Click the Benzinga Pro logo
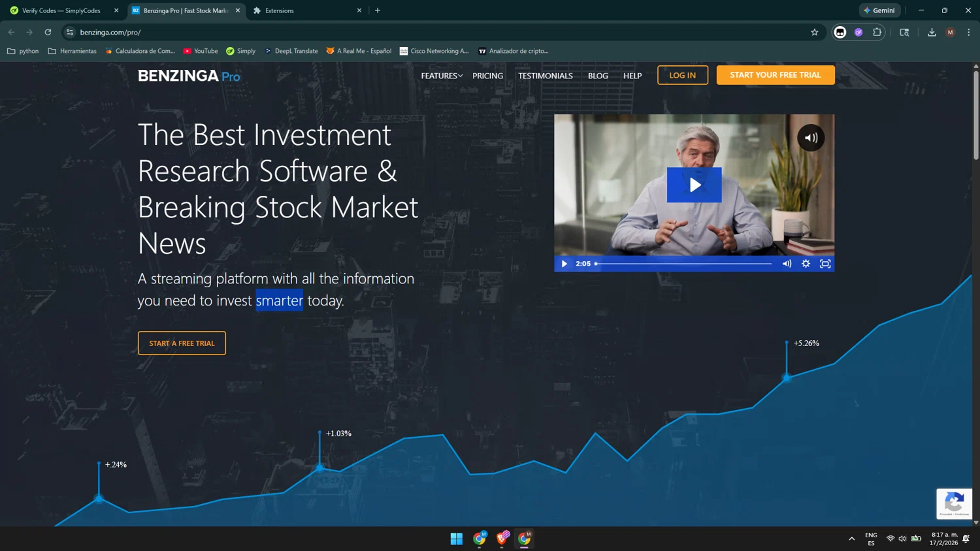The height and width of the screenshot is (551, 980). [x=189, y=76]
